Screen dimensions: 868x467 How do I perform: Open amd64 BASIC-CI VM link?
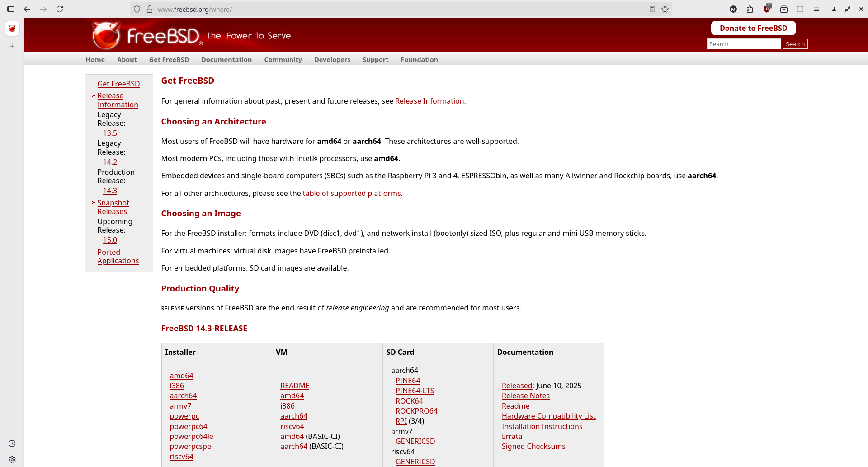292,436
